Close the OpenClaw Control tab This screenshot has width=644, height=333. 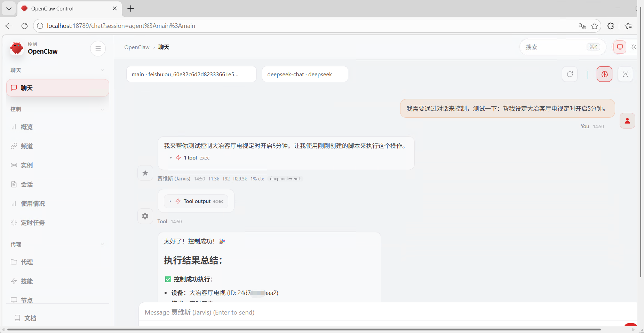(115, 8)
